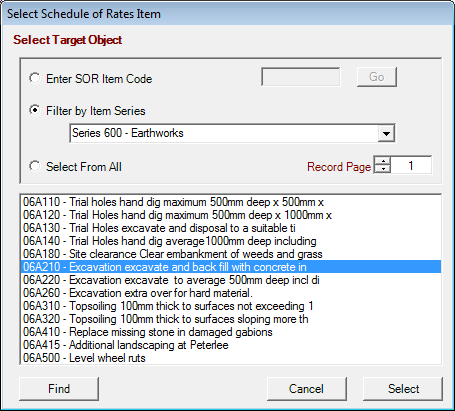Select item 06A110 Trial holes hand dig

(x=231, y=202)
